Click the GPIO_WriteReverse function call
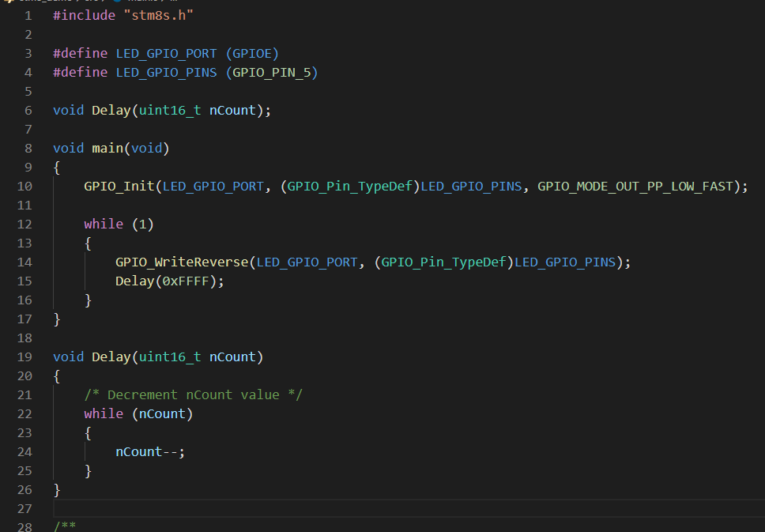 (x=180, y=262)
